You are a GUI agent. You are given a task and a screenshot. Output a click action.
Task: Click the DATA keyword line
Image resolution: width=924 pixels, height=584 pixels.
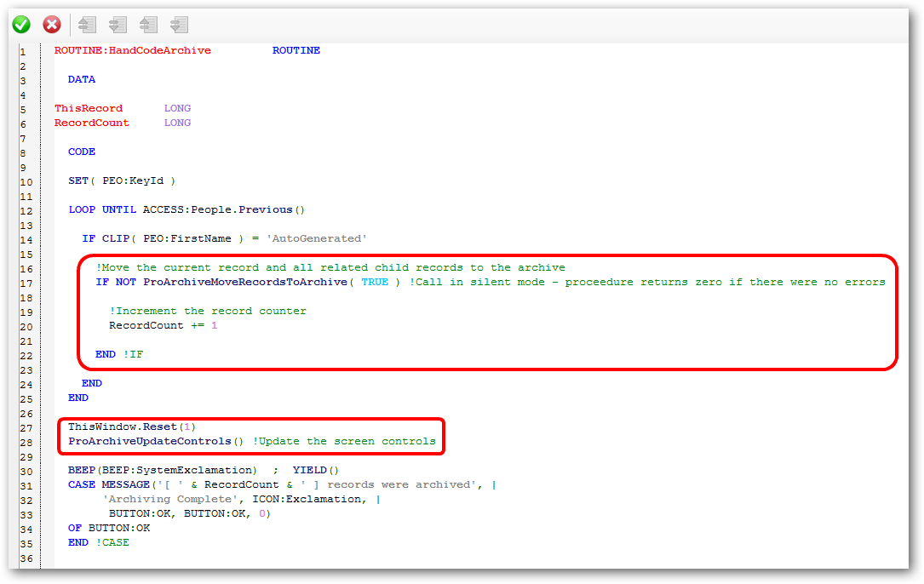coord(82,80)
